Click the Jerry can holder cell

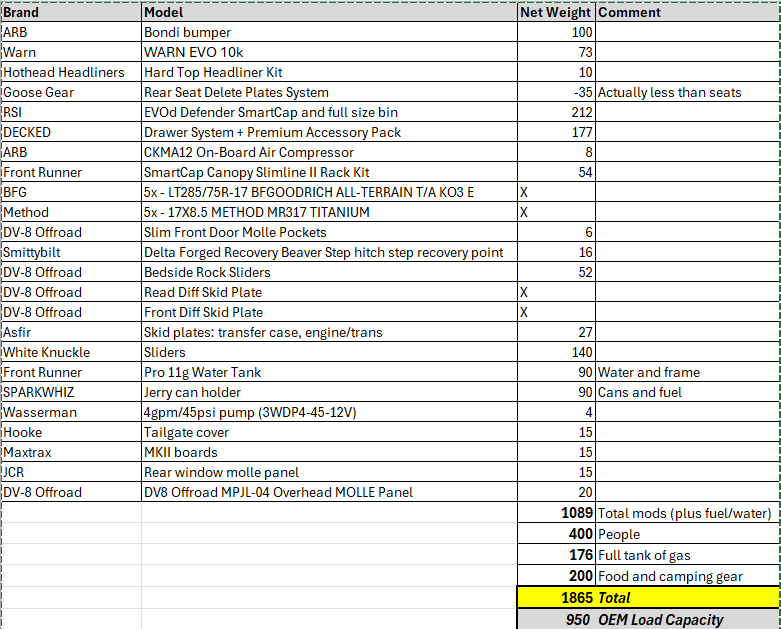(x=329, y=392)
